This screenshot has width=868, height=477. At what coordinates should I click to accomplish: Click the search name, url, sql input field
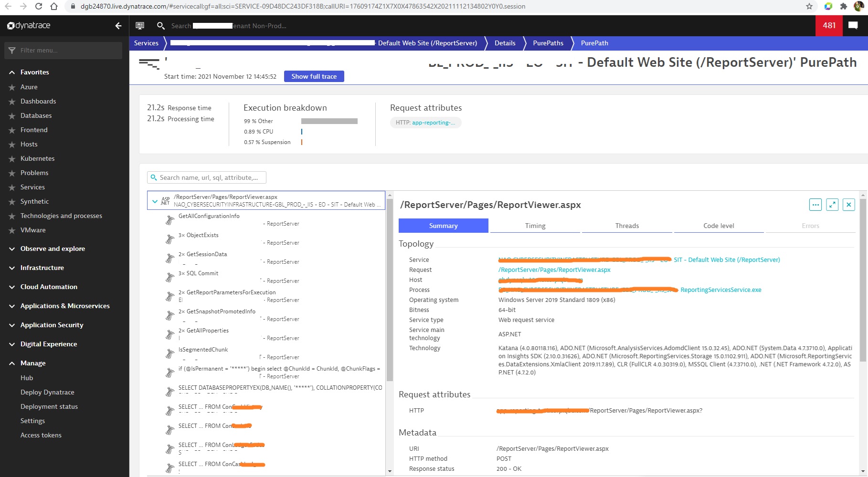(x=207, y=177)
